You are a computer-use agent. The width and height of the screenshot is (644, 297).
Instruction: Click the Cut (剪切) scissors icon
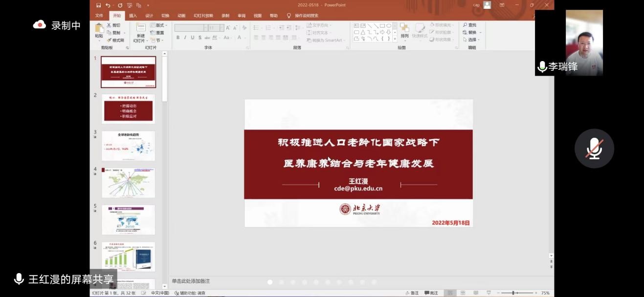point(109,25)
